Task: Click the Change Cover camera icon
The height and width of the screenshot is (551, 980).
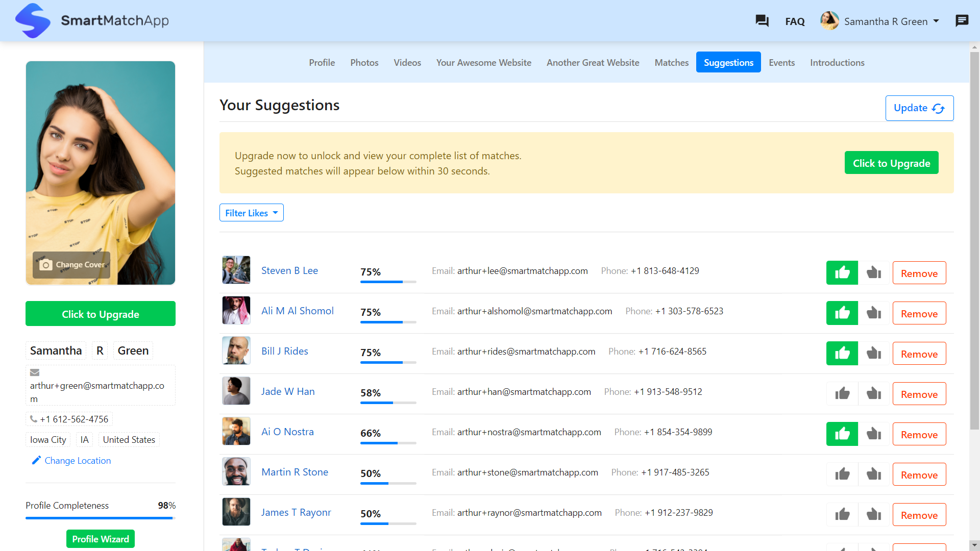Action: [x=46, y=265]
